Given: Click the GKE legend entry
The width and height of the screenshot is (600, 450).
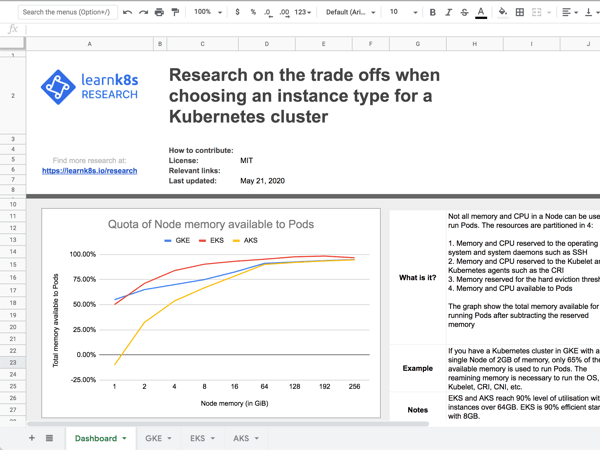Looking at the screenshot, I should (177, 240).
